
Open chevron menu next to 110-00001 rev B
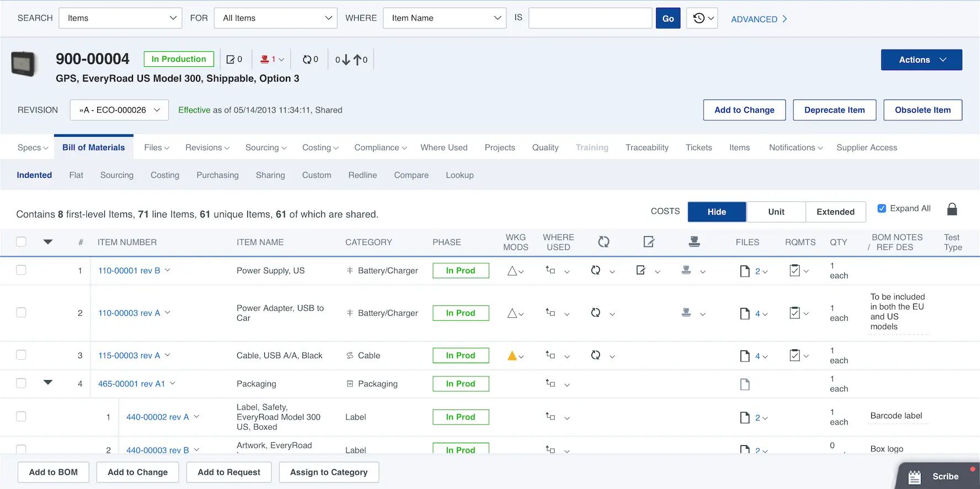click(168, 270)
